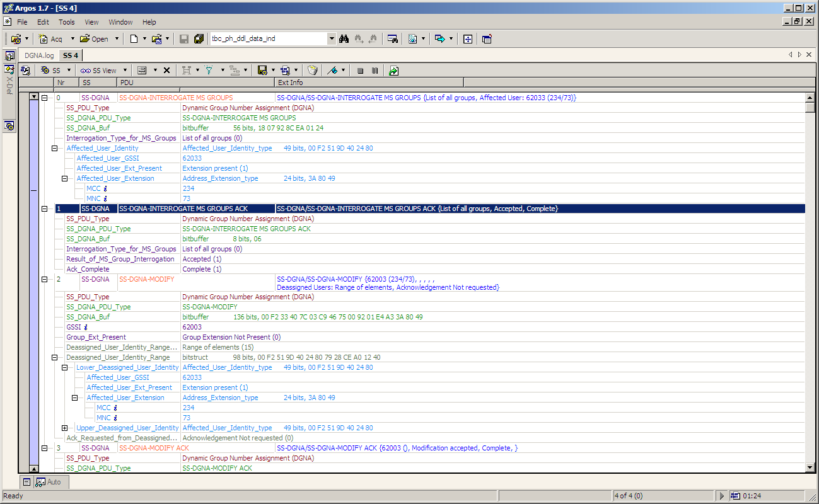Click the vertical scrollbar down arrow
The image size is (819, 504).
tap(810, 467)
